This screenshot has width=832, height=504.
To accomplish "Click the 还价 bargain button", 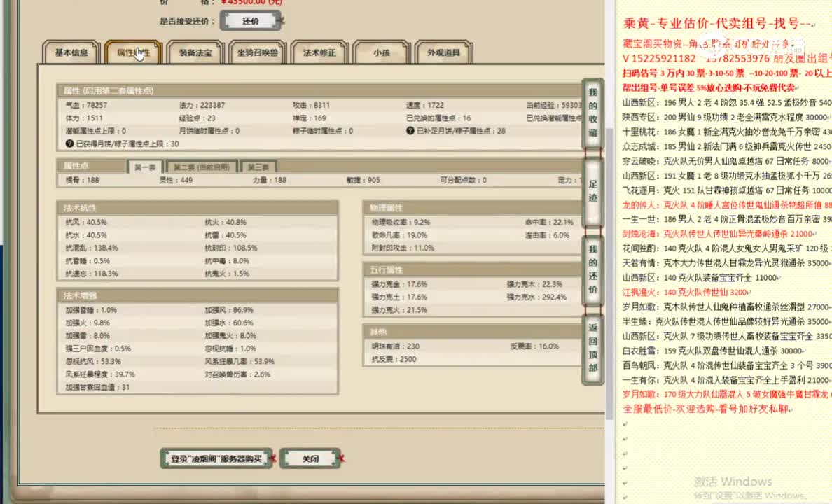I will 251,21.
